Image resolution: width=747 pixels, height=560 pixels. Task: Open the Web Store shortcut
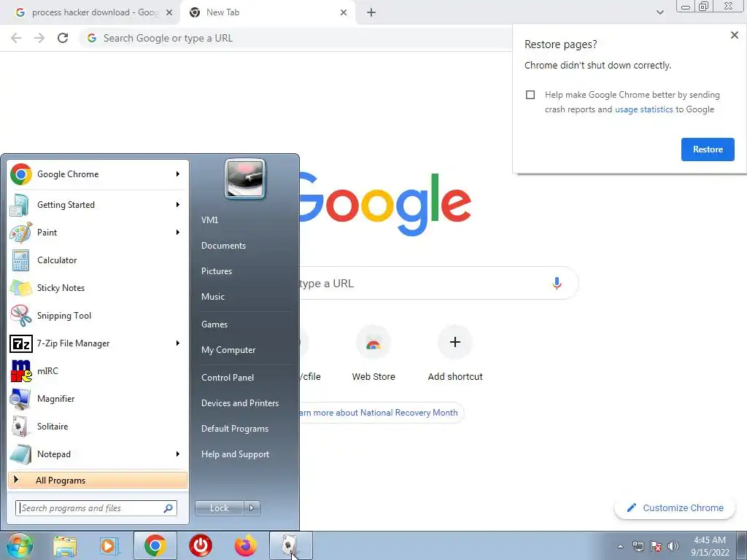pos(373,354)
